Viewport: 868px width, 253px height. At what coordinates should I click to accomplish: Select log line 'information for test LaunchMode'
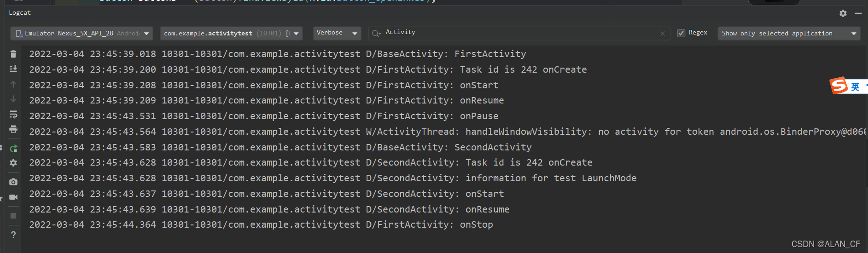pos(333,178)
